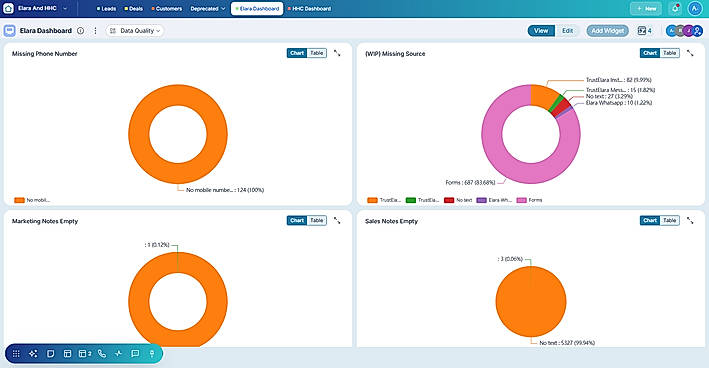Open the notes sticky icon
Image resolution: width=709 pixels, height=368 pixels.
point(50,354)
